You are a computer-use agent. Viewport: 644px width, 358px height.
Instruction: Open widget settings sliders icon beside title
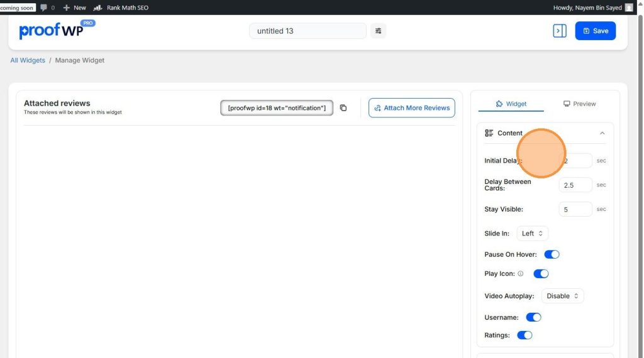(x=378, y=31)
